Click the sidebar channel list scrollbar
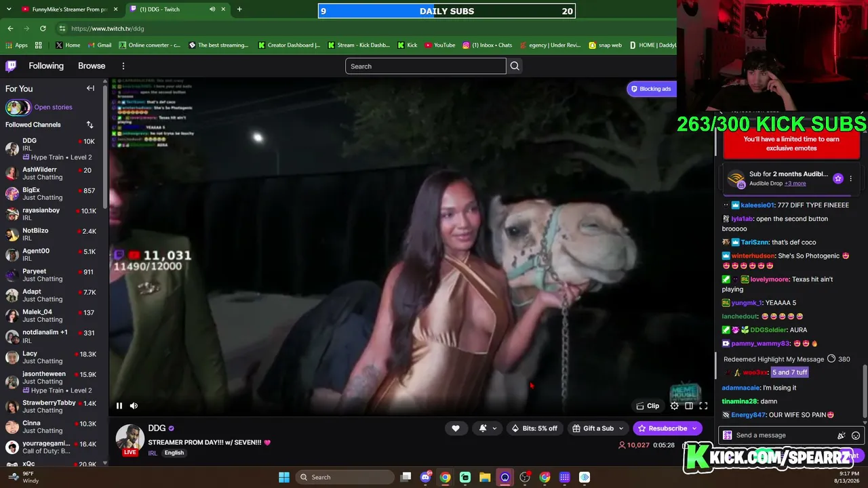This screenshot has height=488, width=868. pos(104,146)
